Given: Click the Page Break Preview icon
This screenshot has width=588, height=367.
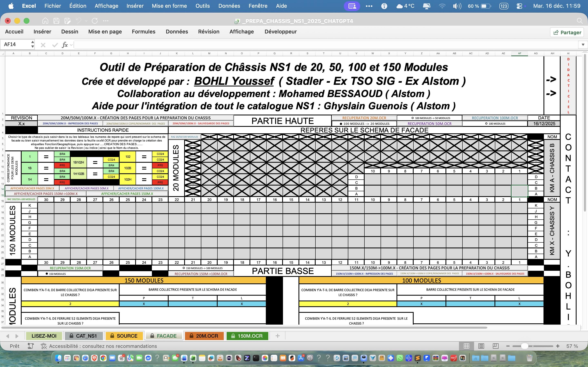Looking at the screenshot, I should click(x=496, y=346).
